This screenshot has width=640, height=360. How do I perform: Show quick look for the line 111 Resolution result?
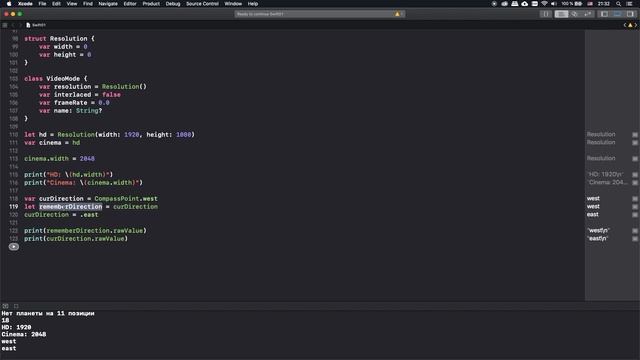[x=635, y=142]
